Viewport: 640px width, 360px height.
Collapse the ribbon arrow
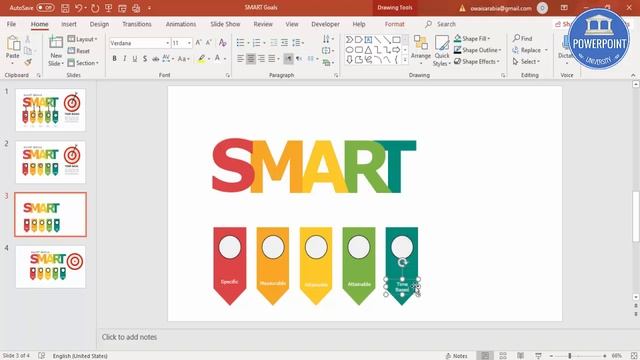tap(633, 76)
